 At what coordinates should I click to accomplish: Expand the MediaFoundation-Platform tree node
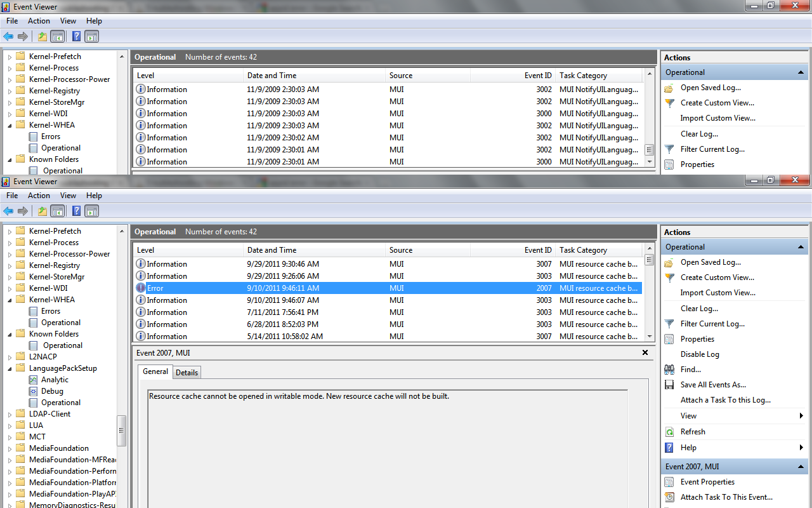[10, 483]
